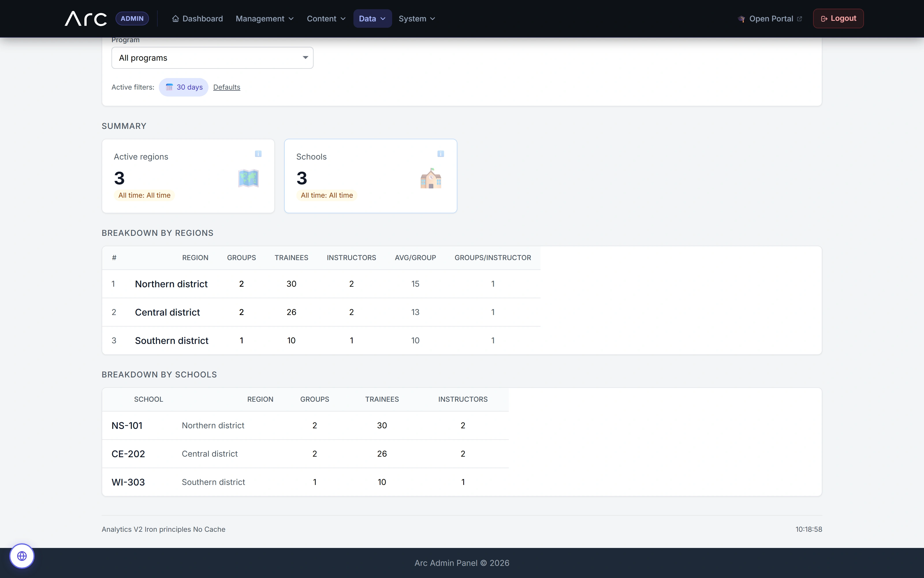Select school CE-202

point(128,454)
